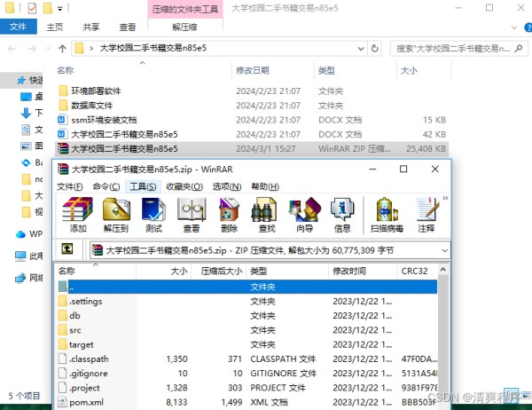Sort by Modified (修改时间) column in WinRAR
Viewport: 532px width, 410px height.
point(363,271)
